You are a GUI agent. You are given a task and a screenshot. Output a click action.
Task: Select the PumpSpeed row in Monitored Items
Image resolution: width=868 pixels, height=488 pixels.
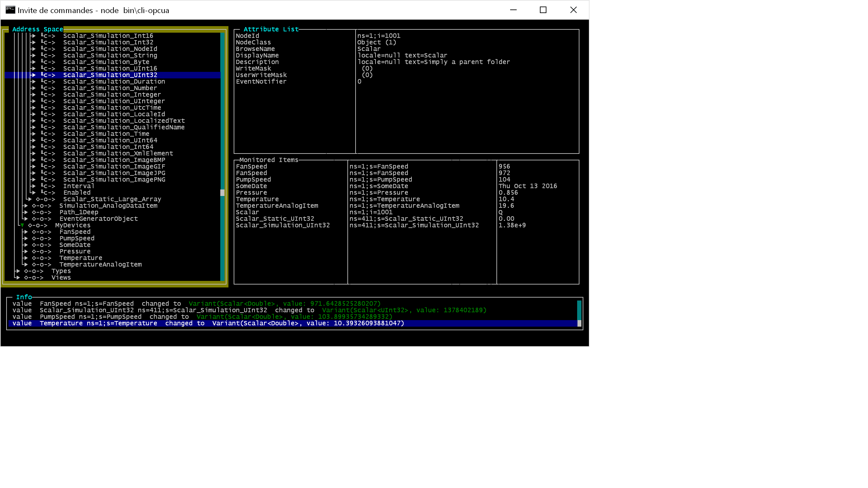click(x=253, y=180)
